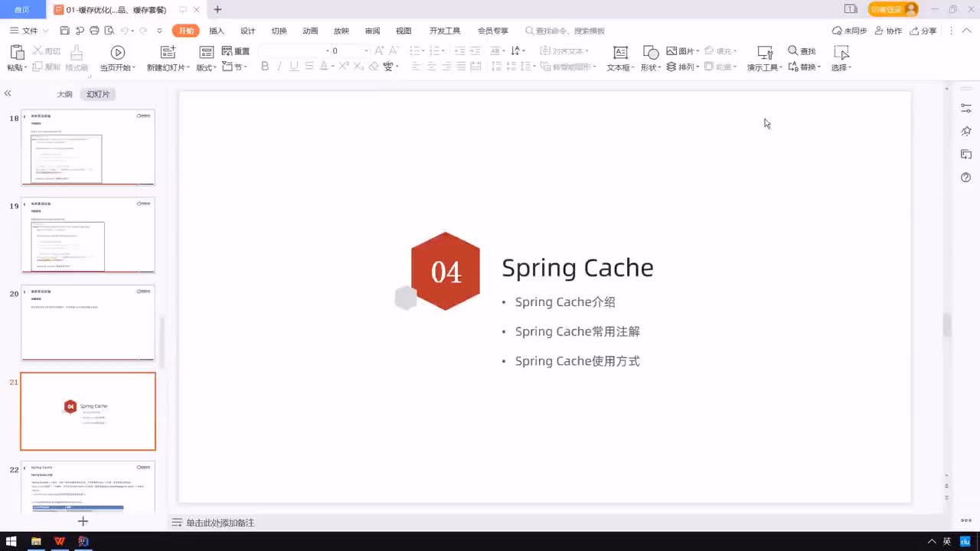
Task: Click the Undo arrow icon
Action: pos(124,31)
